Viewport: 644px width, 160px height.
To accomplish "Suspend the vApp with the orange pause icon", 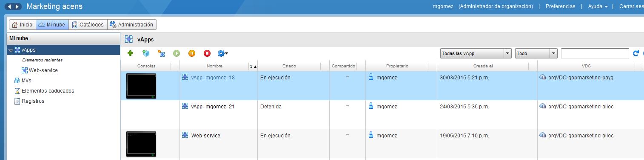I will (192, 53).
